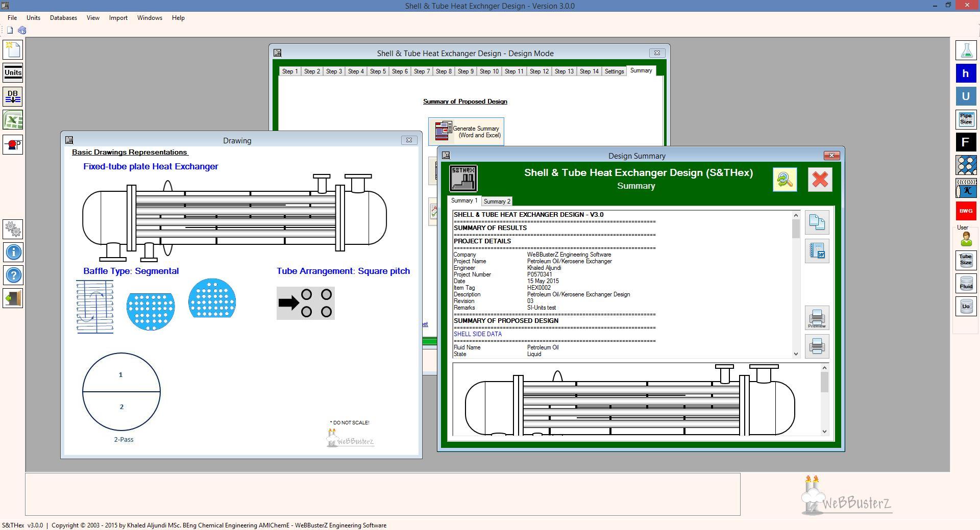Go to Step 10 tab in Design Mode
Screen dimensions: 980x530
click(489, 71)
